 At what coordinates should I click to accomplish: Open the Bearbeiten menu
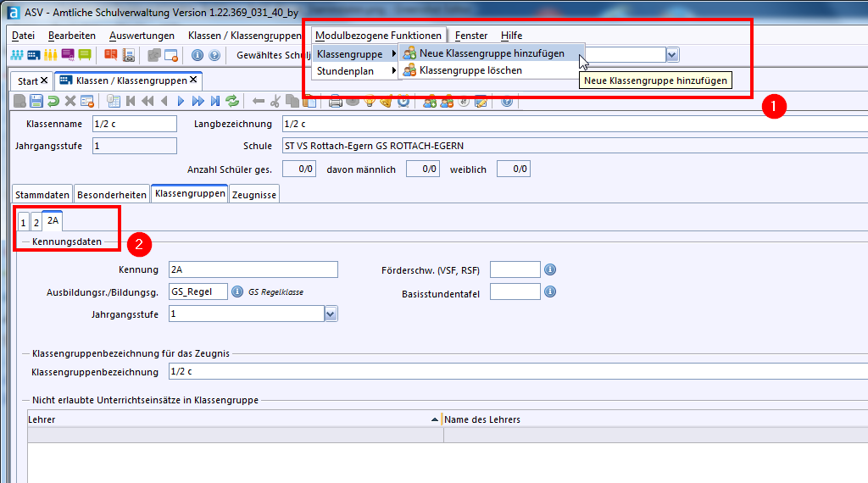pos(72,36)
